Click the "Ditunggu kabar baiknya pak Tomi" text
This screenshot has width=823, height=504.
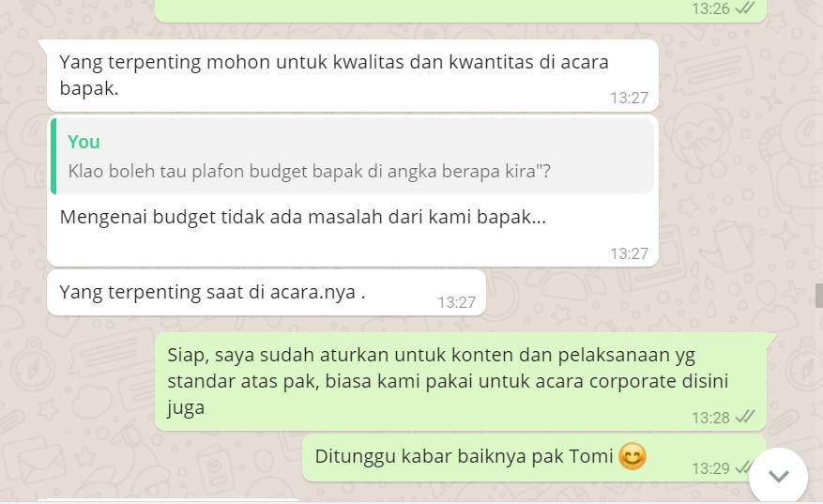[464, 456]
